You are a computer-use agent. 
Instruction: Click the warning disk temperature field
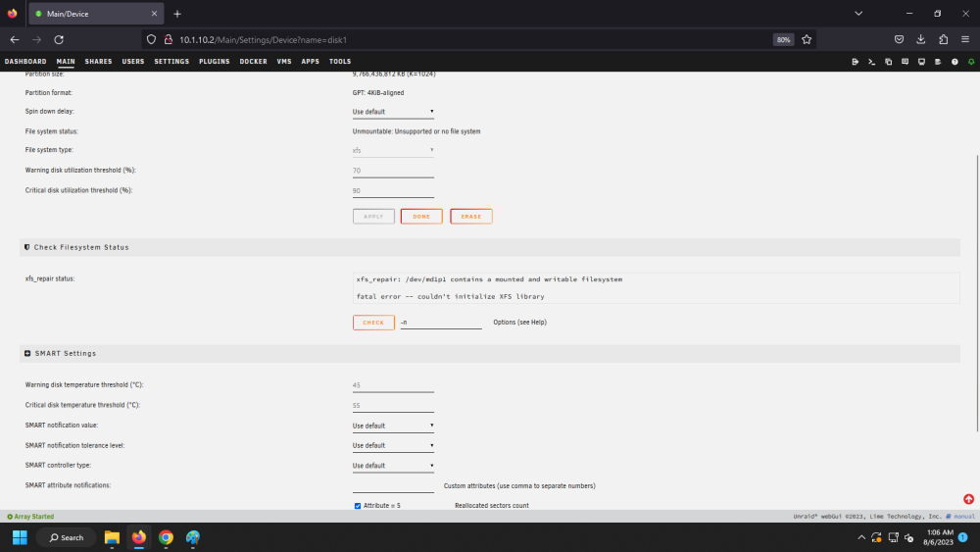pos(393,385)
